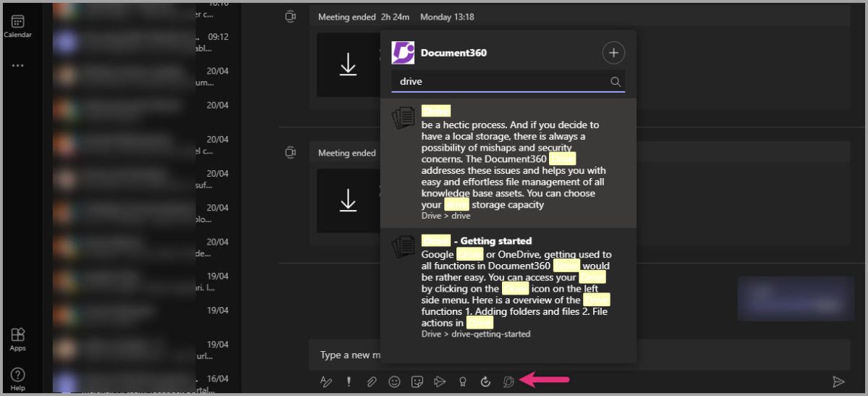Open the Document360 messaging extension icon
Viewport: 868px width, 396px height.
[509, 382]
